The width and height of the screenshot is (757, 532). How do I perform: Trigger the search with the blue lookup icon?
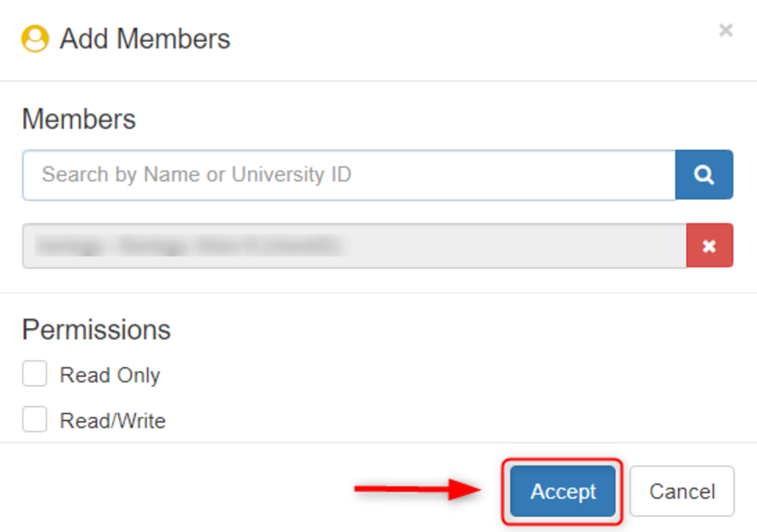(704, 174)
